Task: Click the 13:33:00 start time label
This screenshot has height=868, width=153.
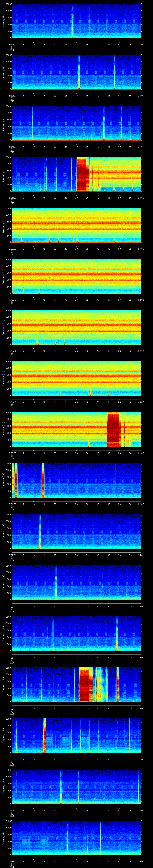Action: [12, 606]
